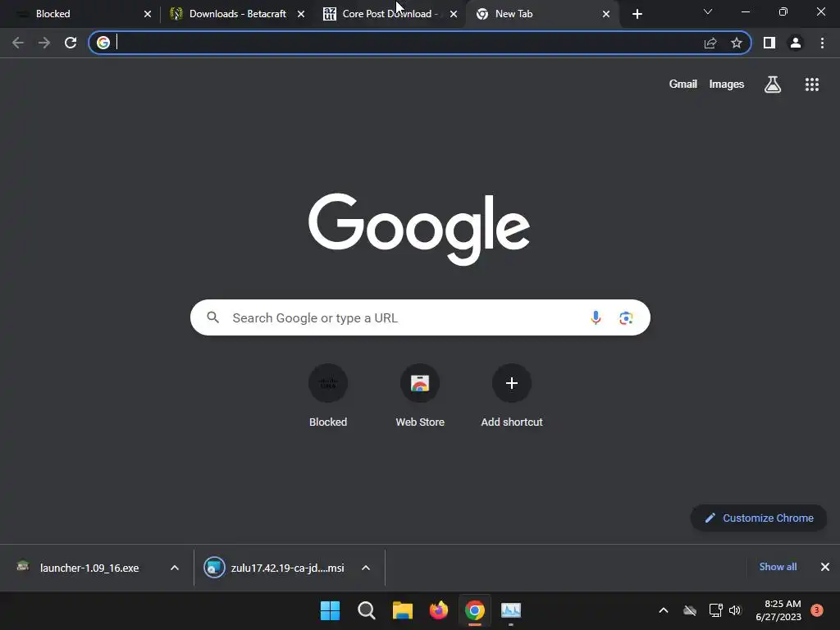Open a new tab with plus button
The height and width of the screenshot is (630, 840).
(637, 14)
